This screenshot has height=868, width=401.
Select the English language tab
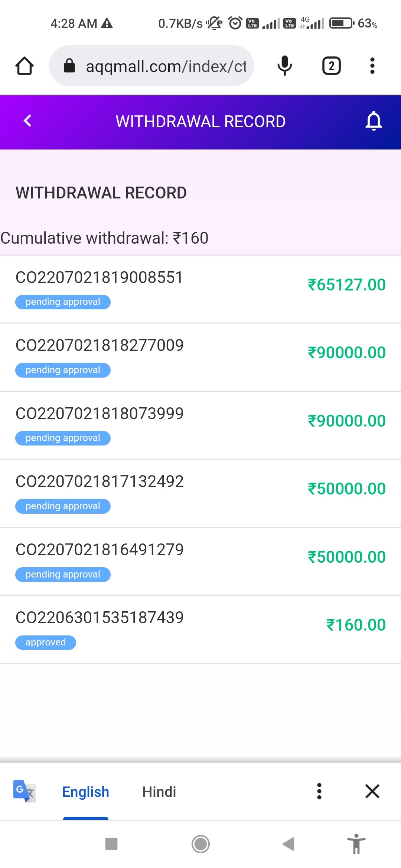coord(86,792)
